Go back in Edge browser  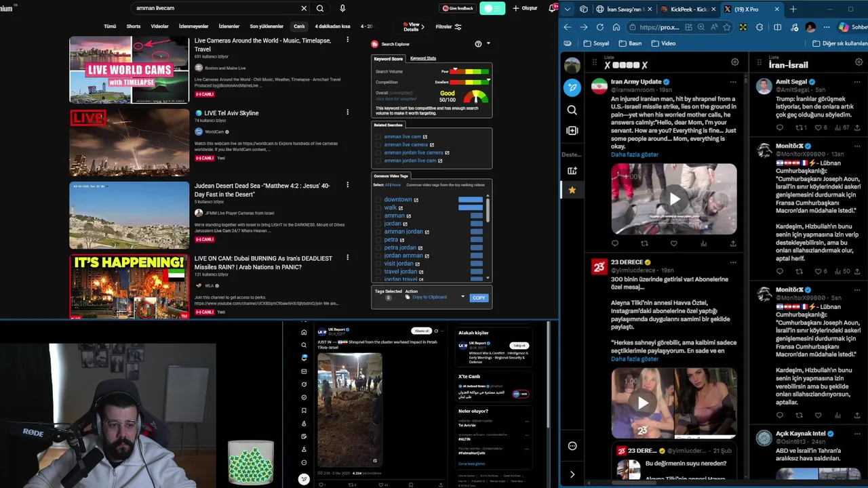pyautogui.click(x=568, y=27)
